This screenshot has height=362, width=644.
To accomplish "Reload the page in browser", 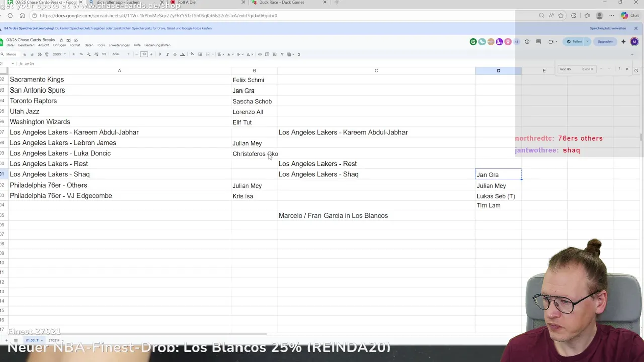I will 10,16.
